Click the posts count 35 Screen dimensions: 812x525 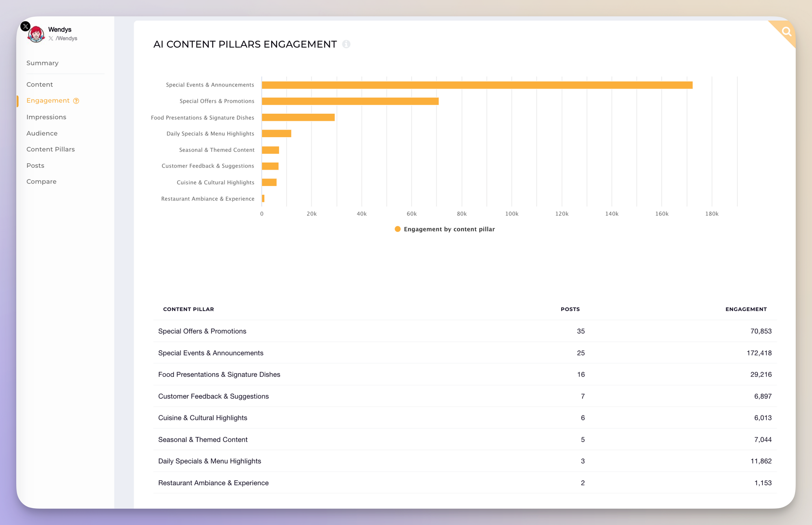pyautogui.click(x=581, y=331)
